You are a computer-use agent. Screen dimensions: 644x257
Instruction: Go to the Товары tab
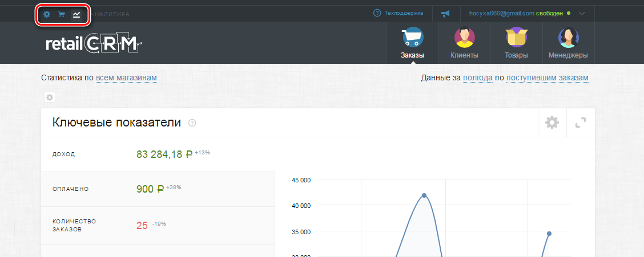516,43
